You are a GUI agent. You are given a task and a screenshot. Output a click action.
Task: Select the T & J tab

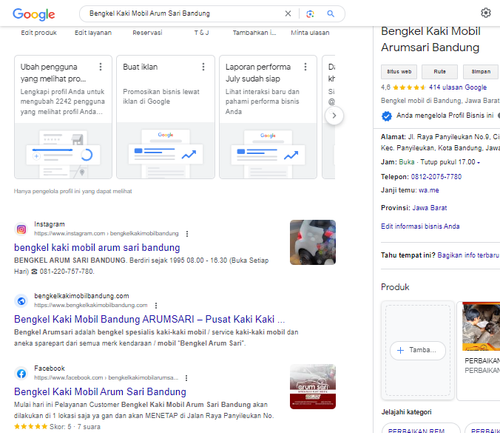click(201, 33)
